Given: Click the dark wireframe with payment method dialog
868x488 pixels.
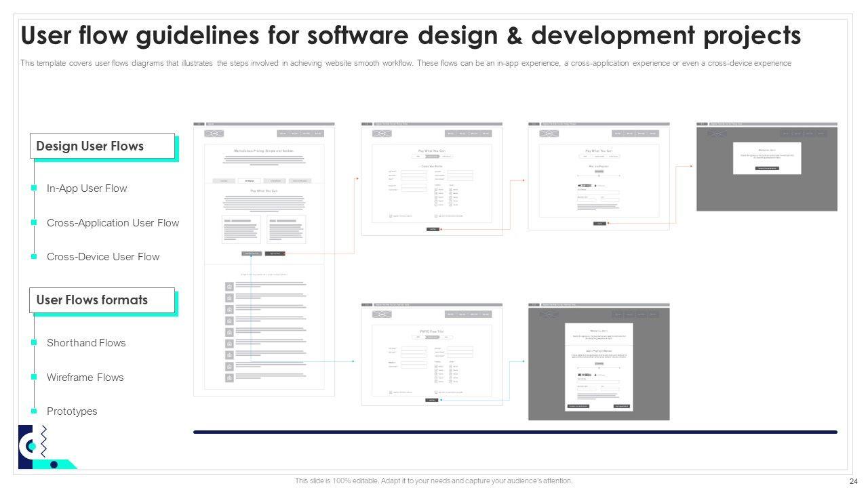Looking at the screenshot, I should [x=599, y=362].
